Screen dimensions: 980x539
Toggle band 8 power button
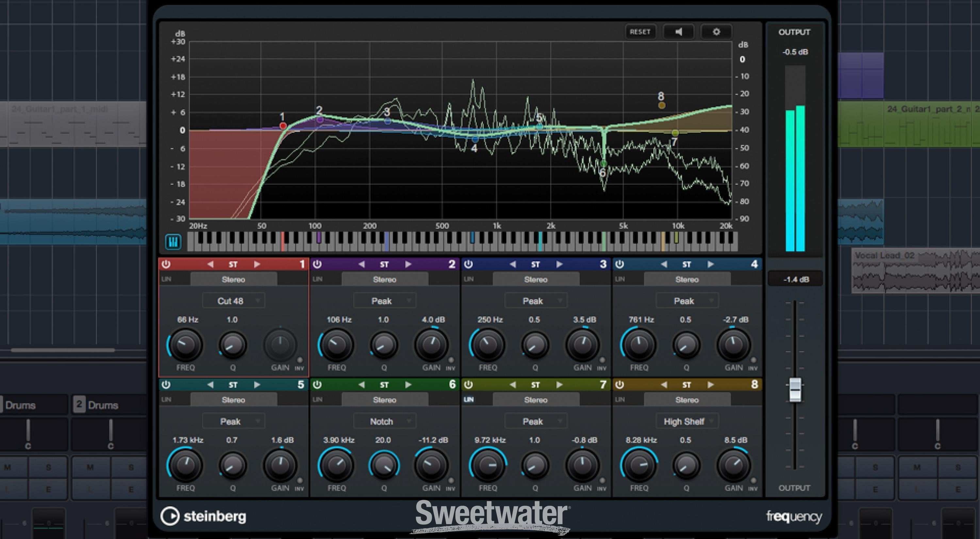click(619, 384)
